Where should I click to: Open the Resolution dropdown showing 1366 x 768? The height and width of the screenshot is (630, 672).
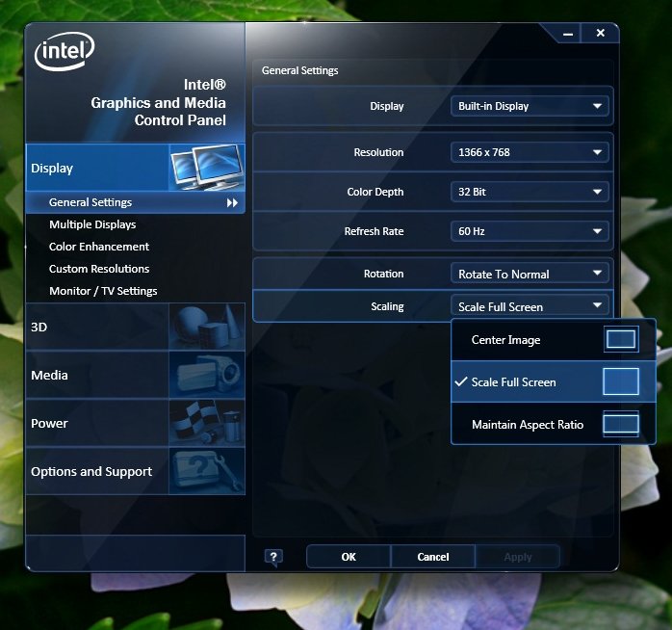pyautogui.click(x=530, y=152)
